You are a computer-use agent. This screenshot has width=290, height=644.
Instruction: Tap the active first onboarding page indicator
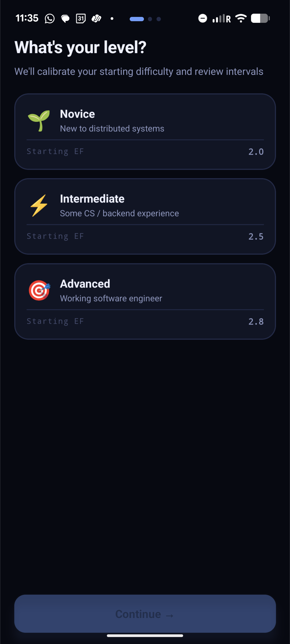click(x=137, y=19)
